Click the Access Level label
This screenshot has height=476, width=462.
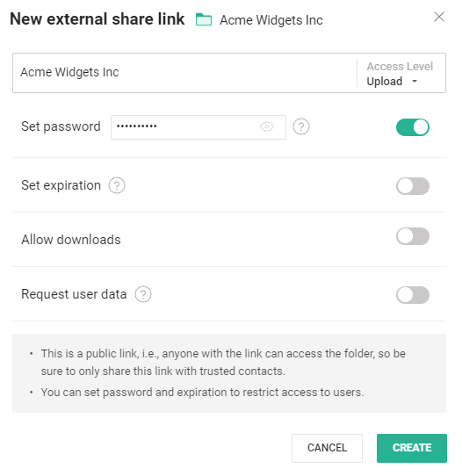pyautogui.click(x=400, y=66)
